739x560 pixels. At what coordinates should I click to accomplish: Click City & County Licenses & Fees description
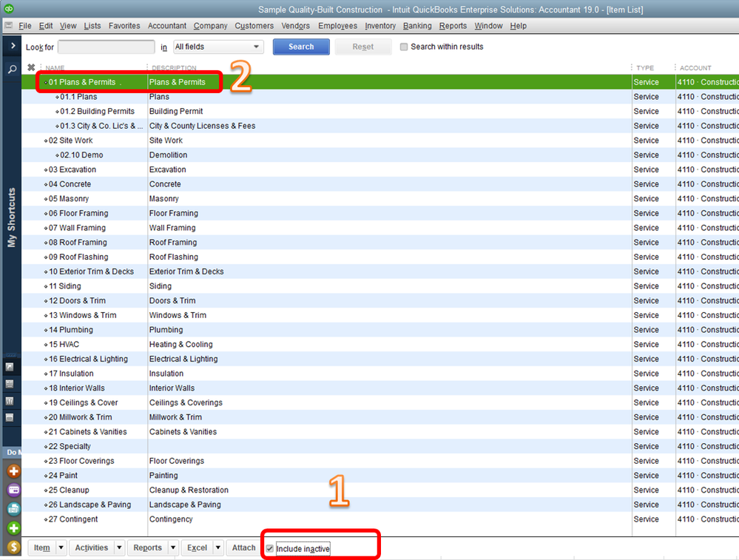pos(202,126)
